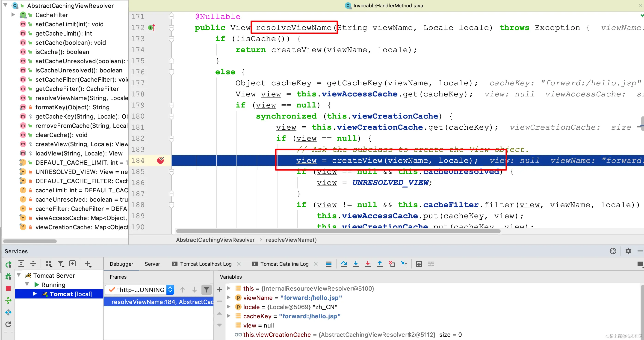Open the thread selector dropdown

point(170,290)
